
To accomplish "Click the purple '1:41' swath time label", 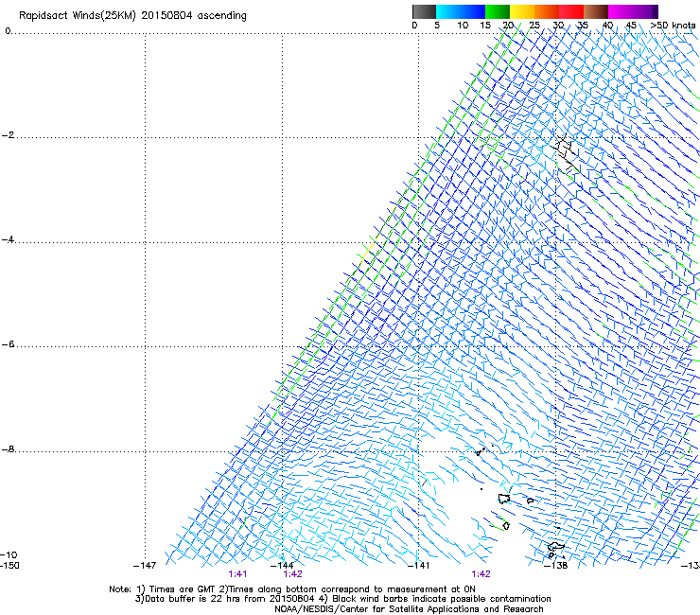I will [237, 574].
